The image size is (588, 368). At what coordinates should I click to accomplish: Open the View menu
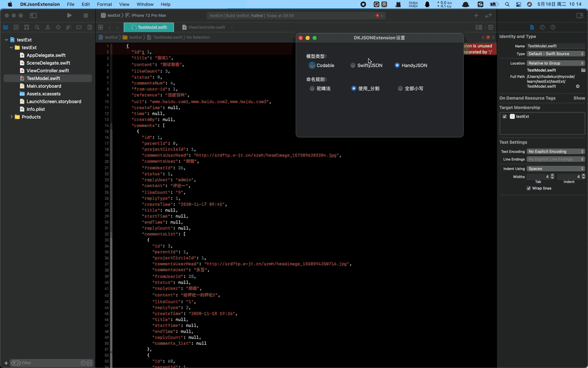[124, 4]
